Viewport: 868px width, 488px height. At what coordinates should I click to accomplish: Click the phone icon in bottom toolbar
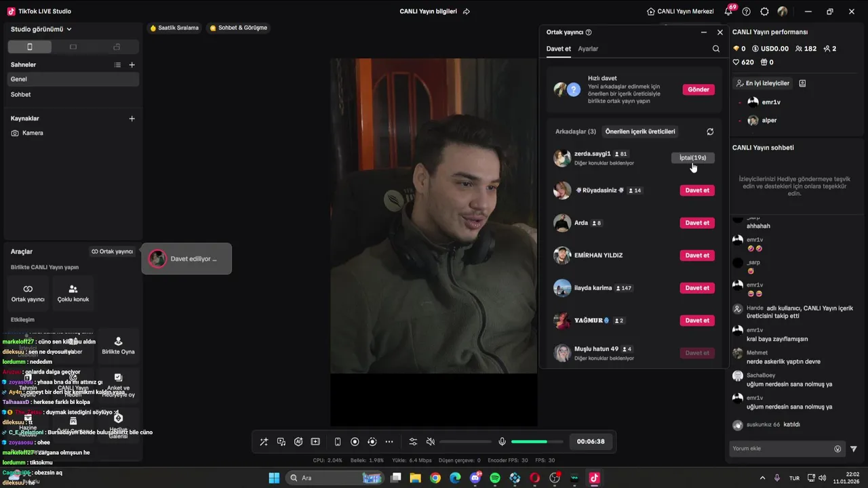click(338, 442)
